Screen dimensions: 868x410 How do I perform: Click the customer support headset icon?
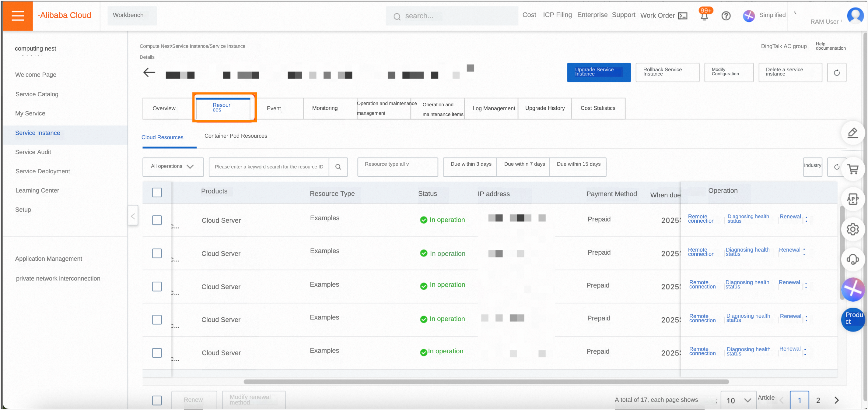(852, 259)
